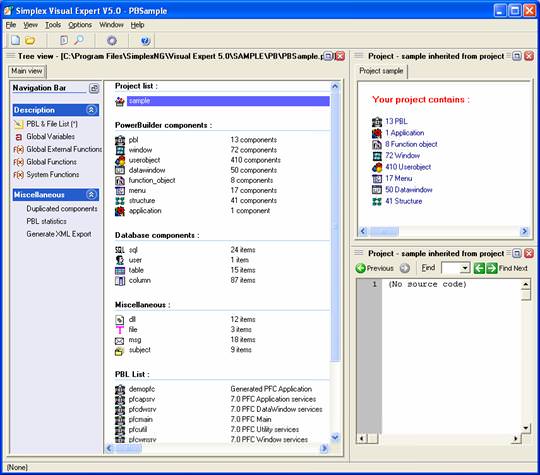Open the View menu
The height and width of the screenshot is (475, 540).
click(x=30, y=25)
